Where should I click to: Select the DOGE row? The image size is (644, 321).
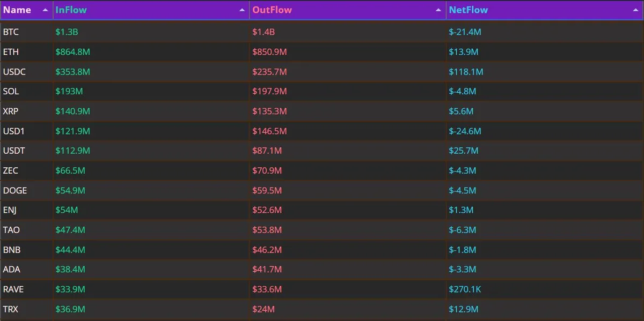point(322,191)
